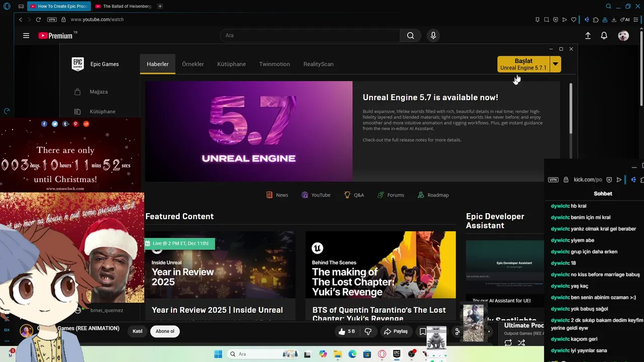Viewport: 644px width, 362px height.
Task: Click the Unreal Engine 5.7 banner image
Action: tap(249, 131)
